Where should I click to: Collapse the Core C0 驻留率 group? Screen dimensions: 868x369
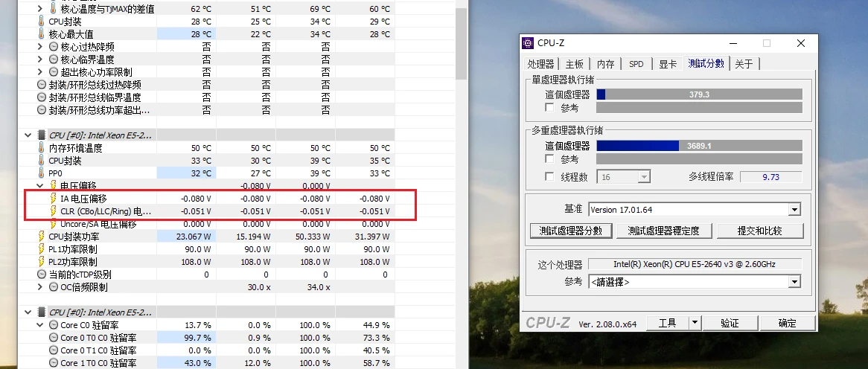pyautogui.click(x=40, y=325)
